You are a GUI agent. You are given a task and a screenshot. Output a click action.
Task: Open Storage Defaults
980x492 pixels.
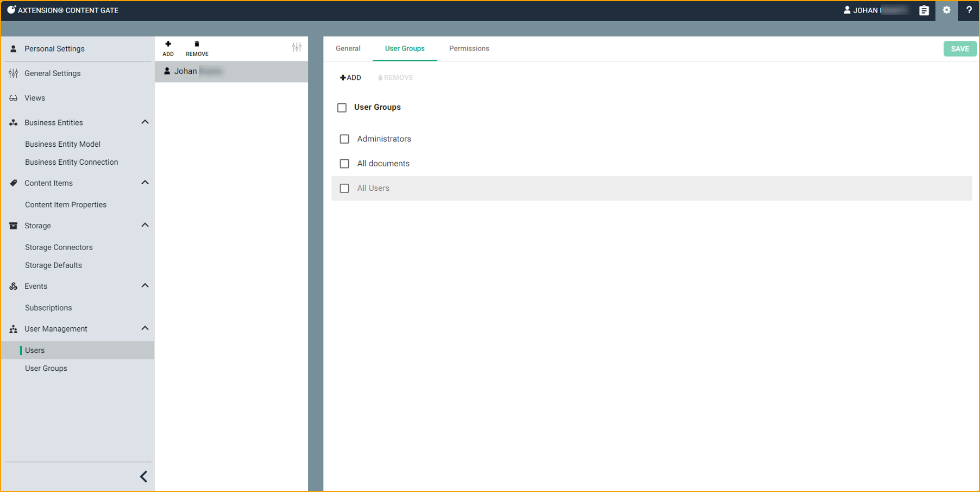(x=53, y=265)
